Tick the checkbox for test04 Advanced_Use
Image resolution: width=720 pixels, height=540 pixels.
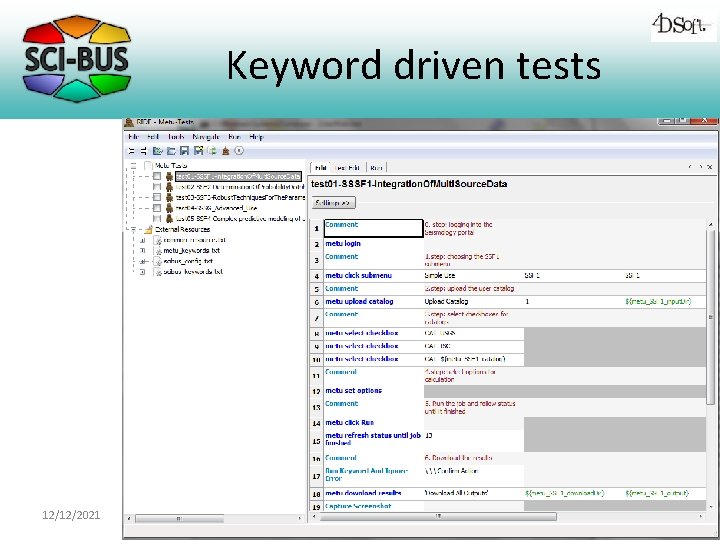(157, 208)
